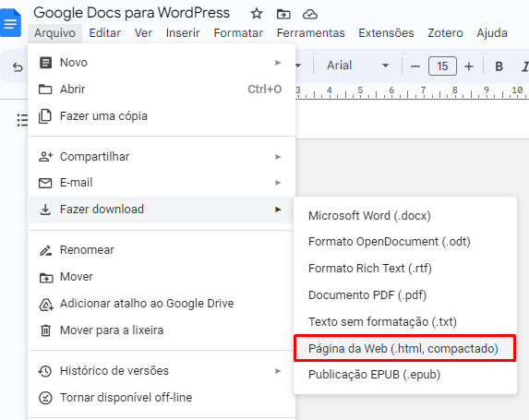Select Fazer uma cópia

[162, 116]
